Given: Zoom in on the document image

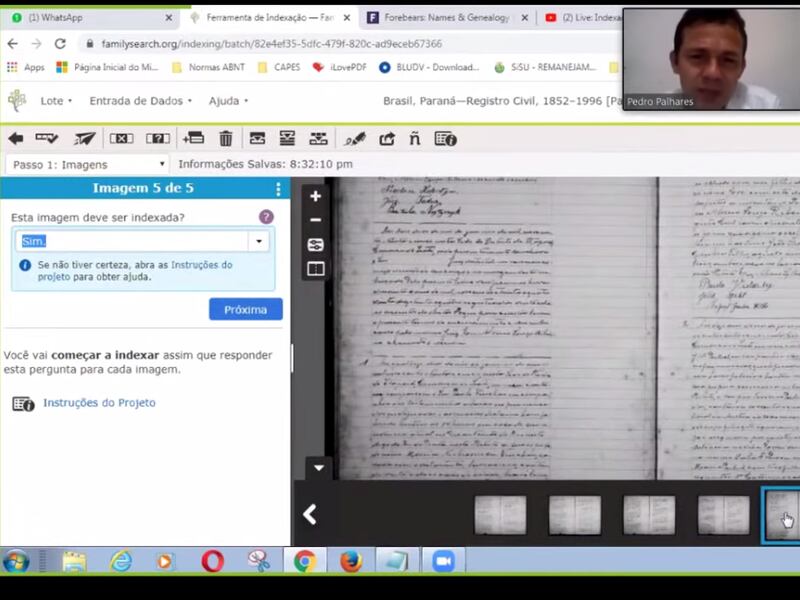Looking at the screenshot, I should click(316, 196).
